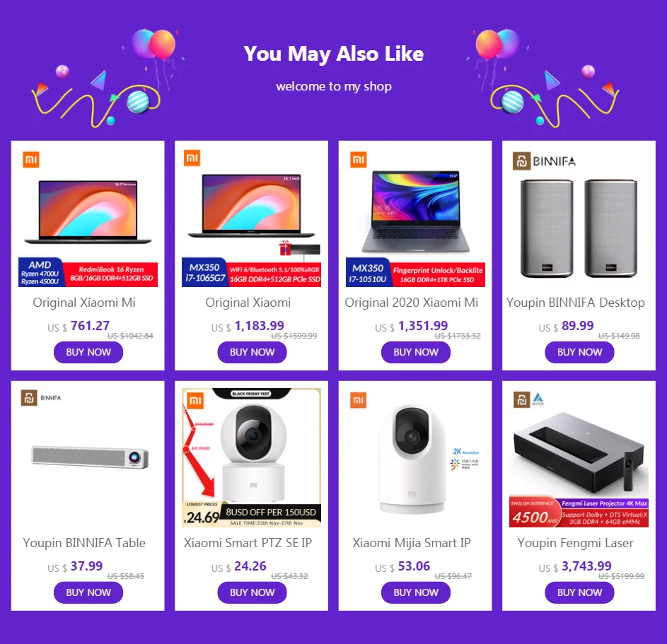
Task: Open the Youpin BINNIFA Desktop title link
Action: (x=576, y=303)
